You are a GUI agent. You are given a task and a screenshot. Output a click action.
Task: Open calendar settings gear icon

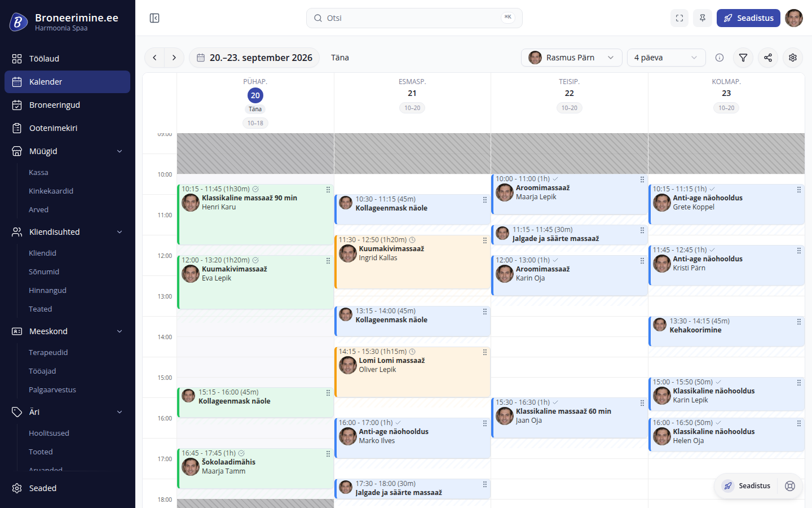(x=793, y=58)
